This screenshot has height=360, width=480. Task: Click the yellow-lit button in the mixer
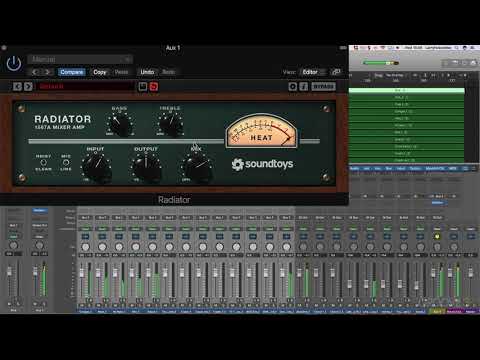pyautogui.click(x=437, y=236)
